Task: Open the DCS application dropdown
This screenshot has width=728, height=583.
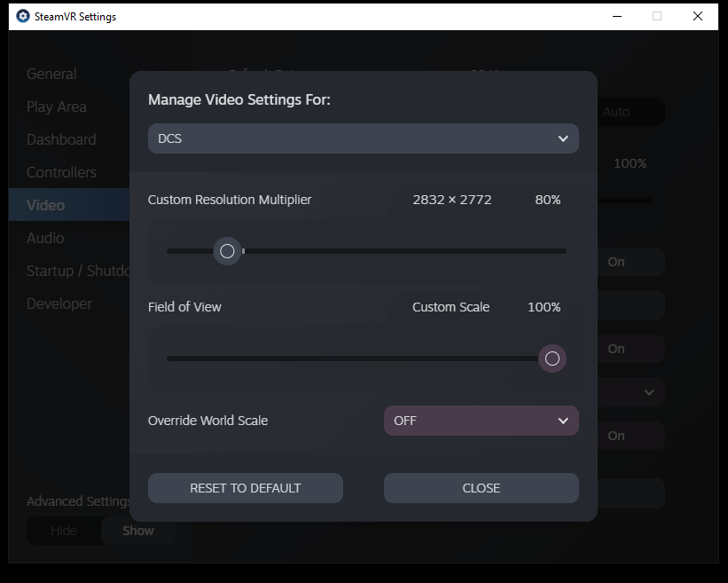Action: point(363,138)
